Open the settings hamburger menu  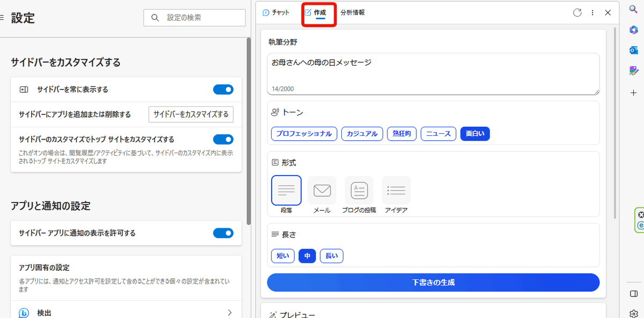coord(2,18)
